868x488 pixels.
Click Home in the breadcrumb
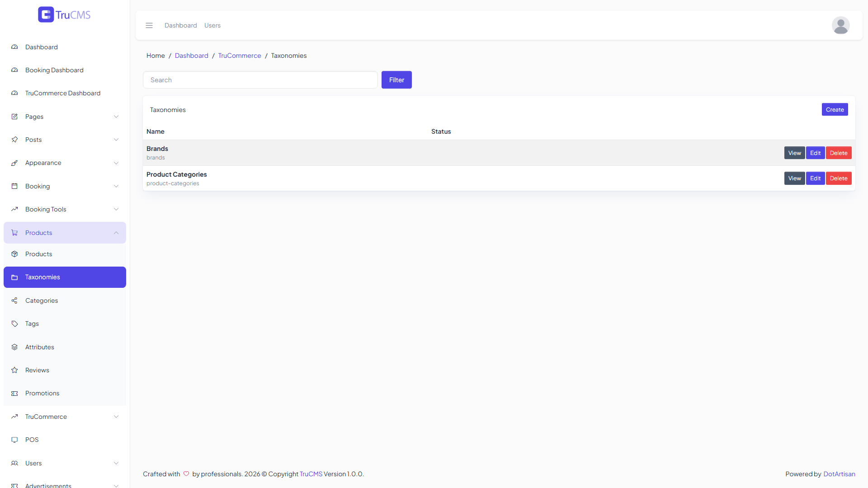(x=156, y=56)
